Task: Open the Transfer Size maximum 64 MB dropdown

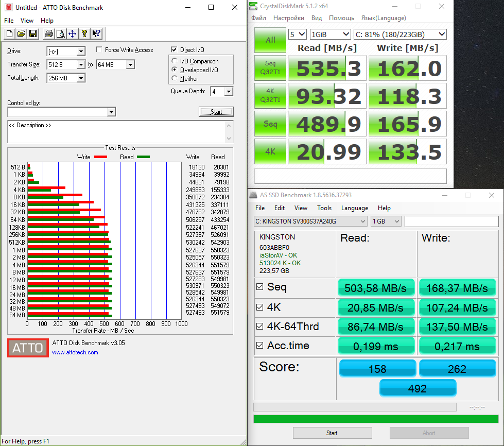Action: [x=130, y=64]
